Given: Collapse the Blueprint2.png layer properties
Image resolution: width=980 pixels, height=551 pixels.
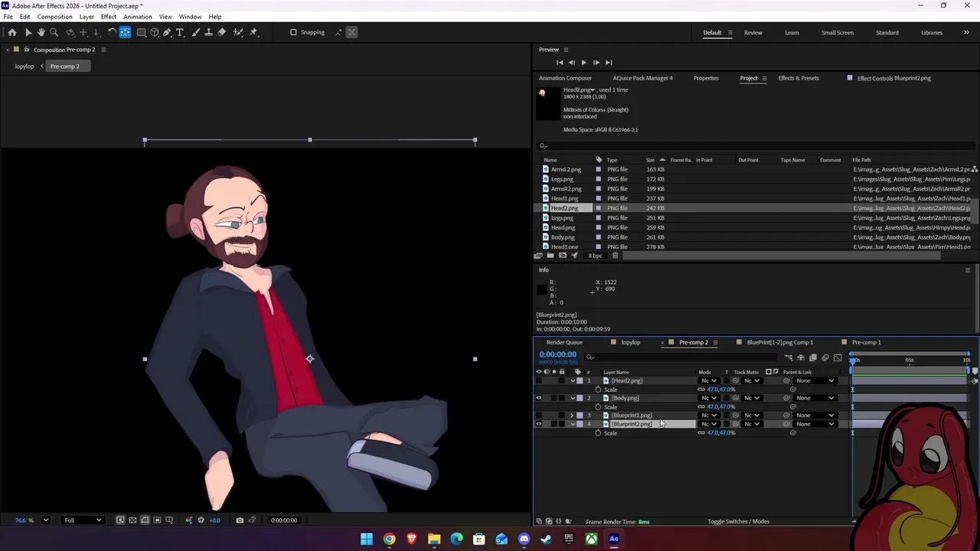Looking at the screenshot, I should coord(572,424).
